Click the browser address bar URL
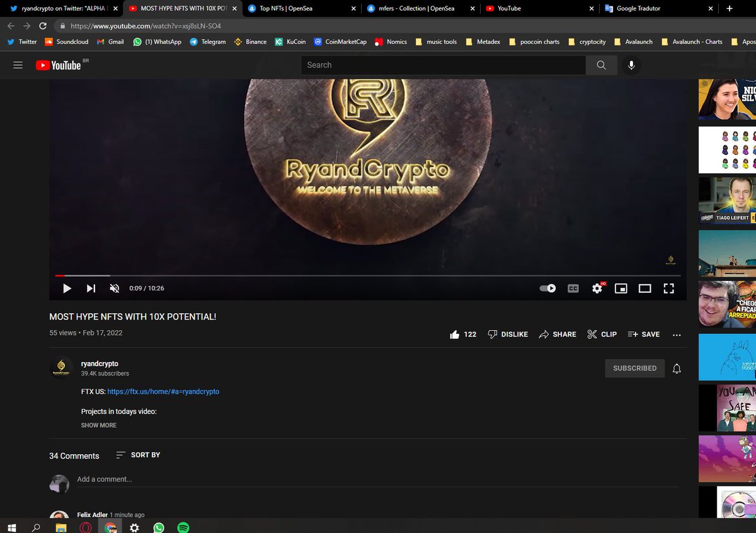Screen dimensions: 756x533 pos(145,26)
